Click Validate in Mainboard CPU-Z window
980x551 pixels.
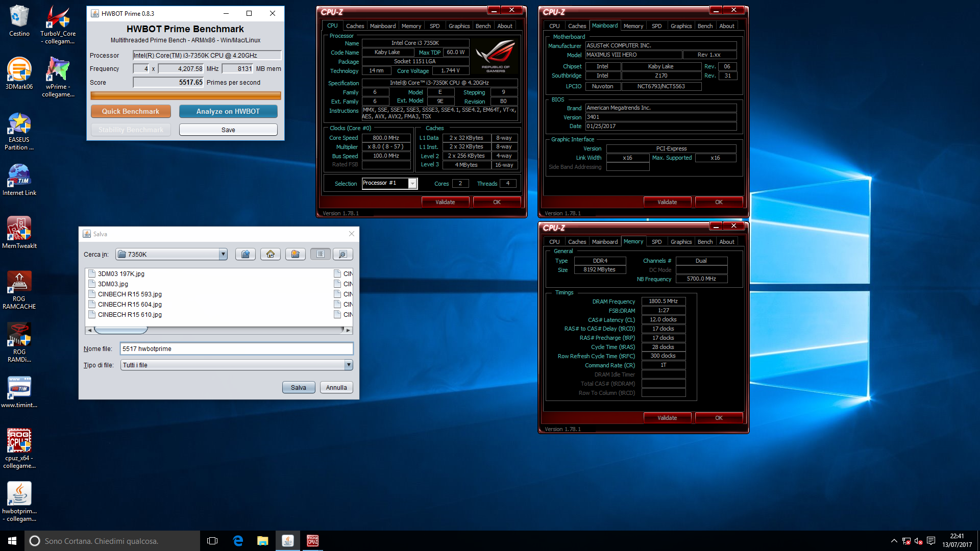click(667, 202)
